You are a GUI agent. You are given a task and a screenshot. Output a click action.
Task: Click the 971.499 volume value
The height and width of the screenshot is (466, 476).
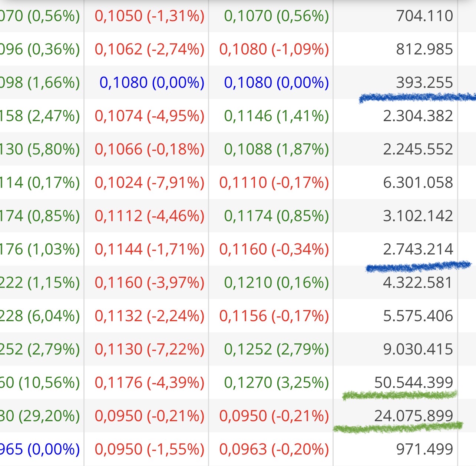[x=424, y=449]
